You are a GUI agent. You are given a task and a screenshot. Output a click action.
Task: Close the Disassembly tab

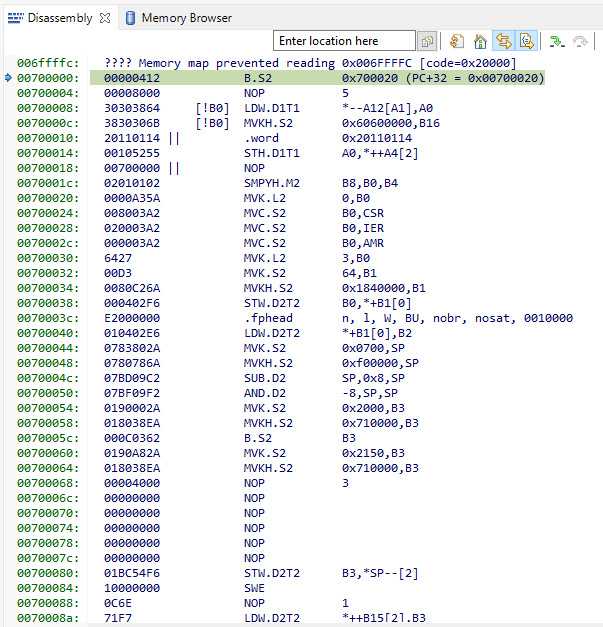105,18
